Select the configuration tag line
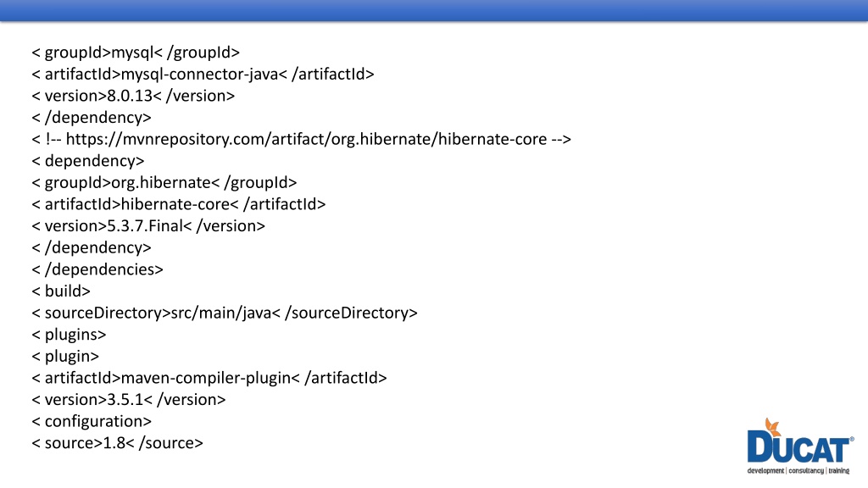The height and width of the screenshot is (488, 868). (92, 422)
